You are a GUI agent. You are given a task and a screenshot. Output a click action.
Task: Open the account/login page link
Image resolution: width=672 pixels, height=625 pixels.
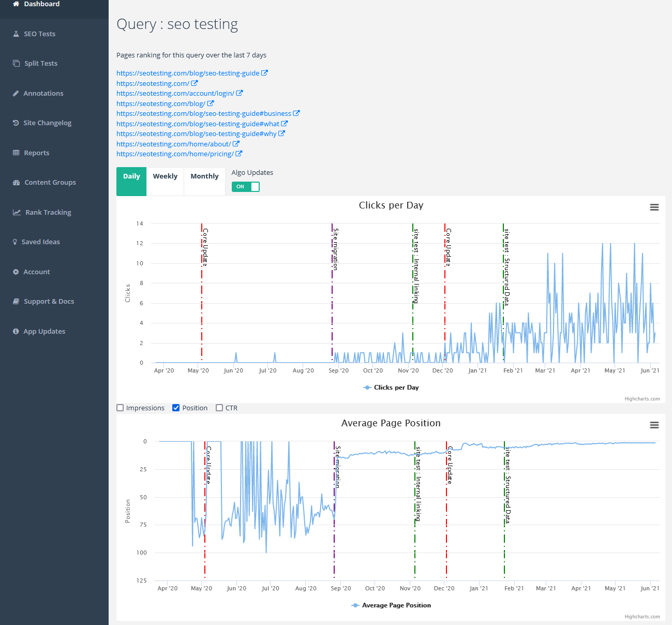click(x=175, y=93)
